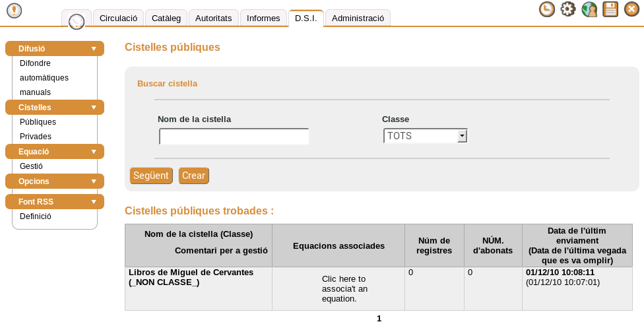Screen dimensions: 644x324
Task: Open the Classe dropdown showing TOTS
Action: [425, 136]
